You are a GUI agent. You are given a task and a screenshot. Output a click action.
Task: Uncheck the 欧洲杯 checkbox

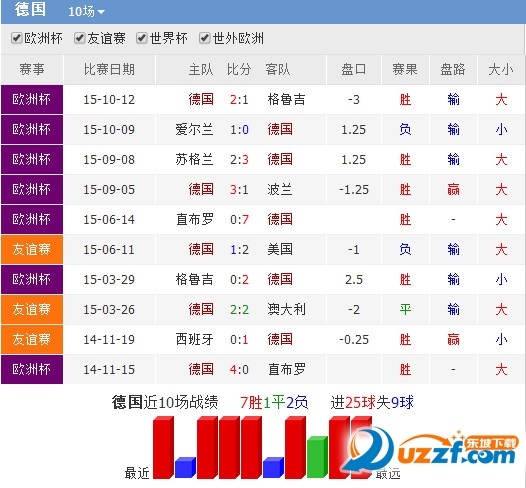[x=16, y=38]
